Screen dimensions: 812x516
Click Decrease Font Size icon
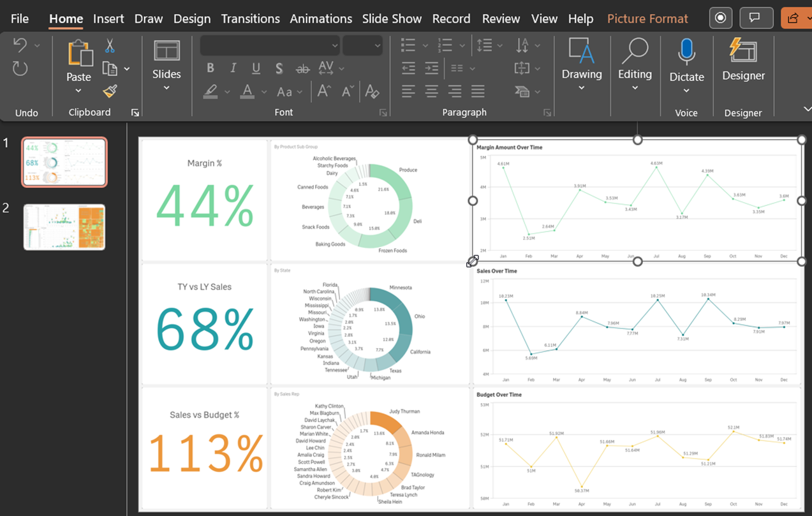[348, 91]
